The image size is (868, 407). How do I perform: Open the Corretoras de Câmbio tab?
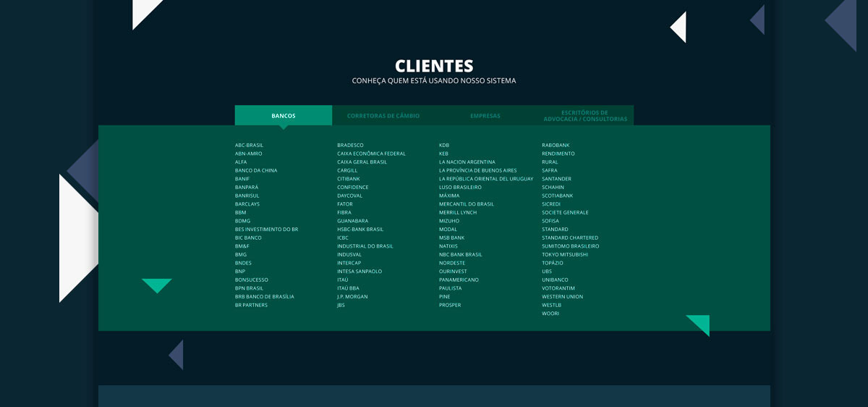pyautogui.click(x=383, y=116)
